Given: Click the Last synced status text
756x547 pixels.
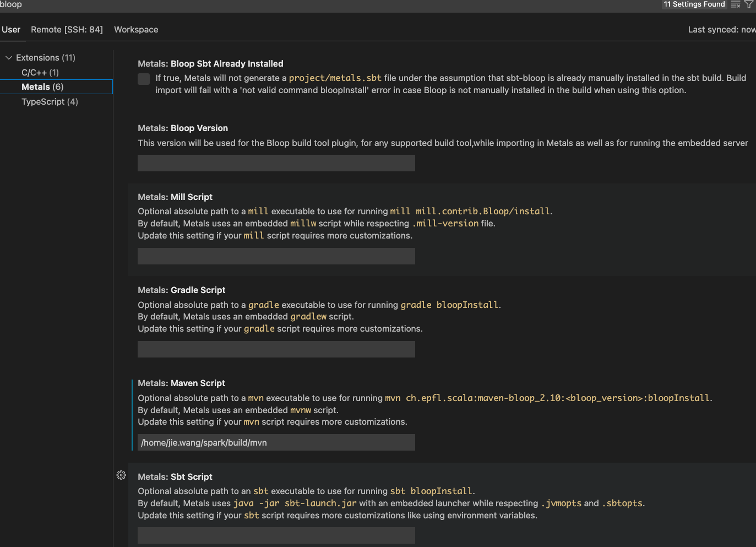Looking at the screenshot, I should (721, 30).
